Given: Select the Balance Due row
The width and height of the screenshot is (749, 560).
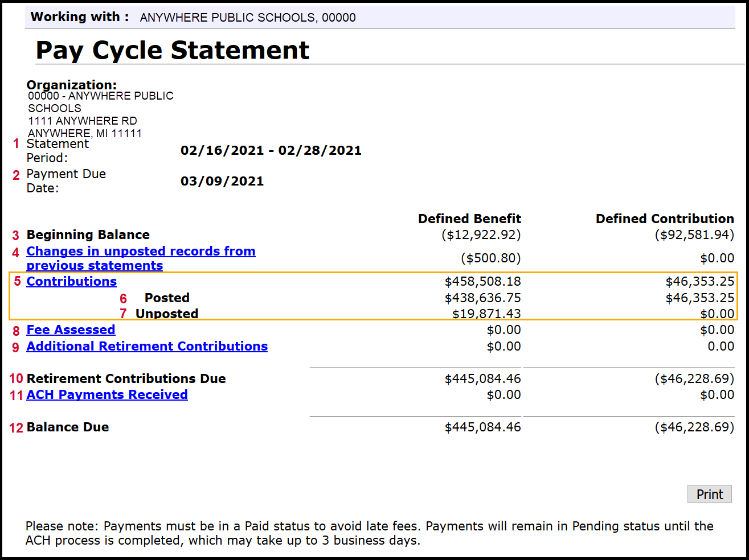Looking at the screenshot, I should point(68,427).
